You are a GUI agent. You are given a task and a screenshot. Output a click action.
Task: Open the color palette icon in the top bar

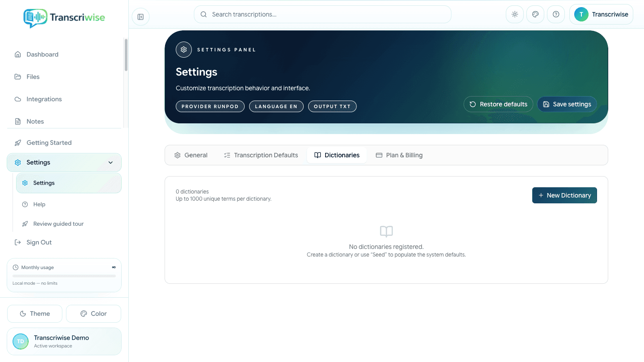click(535, 14)
